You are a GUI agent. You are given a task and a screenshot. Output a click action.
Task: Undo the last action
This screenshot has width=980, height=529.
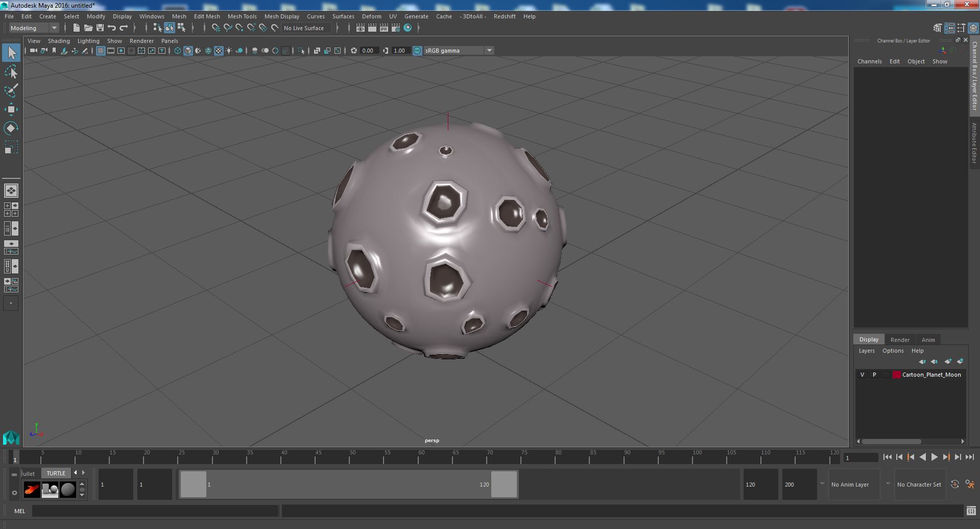click(112, 28)
